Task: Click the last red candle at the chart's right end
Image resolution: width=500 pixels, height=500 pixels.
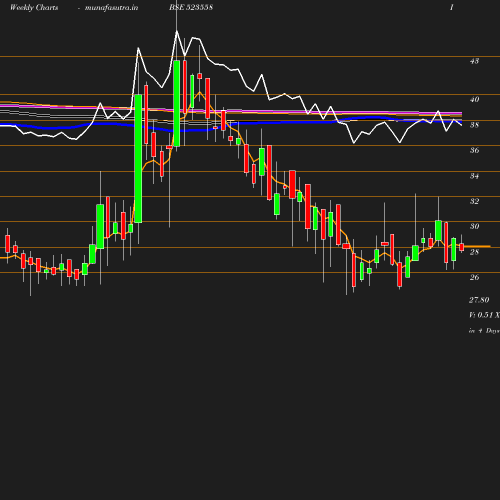Action: 462,247
